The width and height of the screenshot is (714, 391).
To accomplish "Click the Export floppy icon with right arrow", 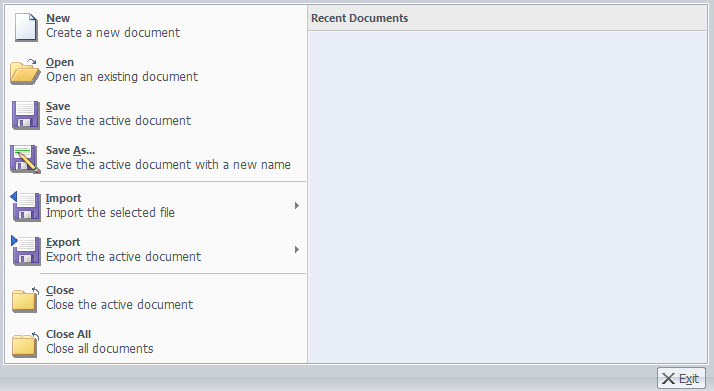I will click(x=26, y=250).
